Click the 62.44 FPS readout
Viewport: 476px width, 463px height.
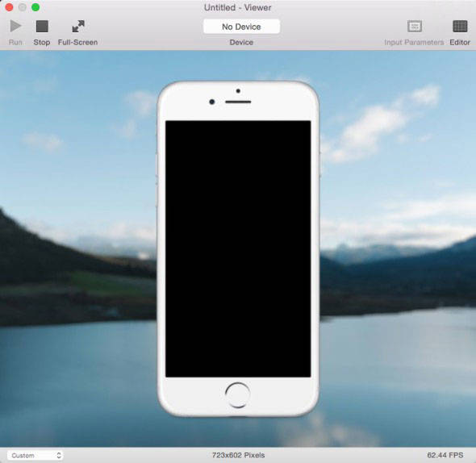445,455
